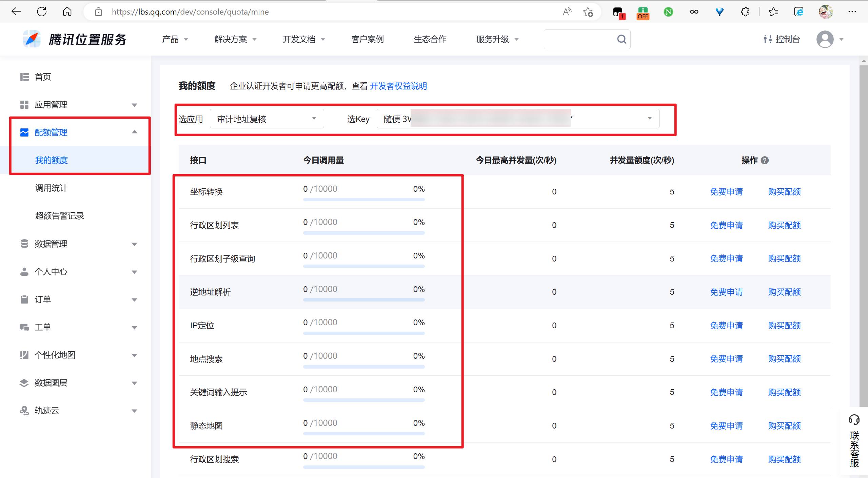Select the 数据管理 database icon
868x478 pixels.
pos(24,244)
